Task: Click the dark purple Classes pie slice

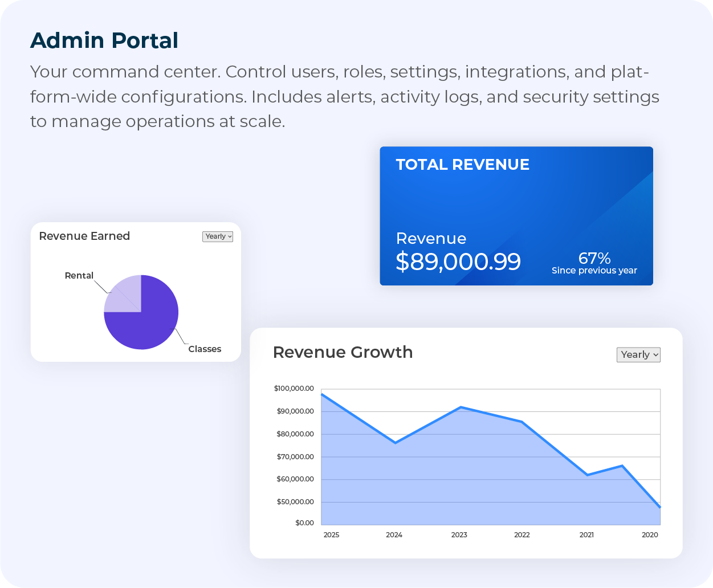Action: point(148,325)
